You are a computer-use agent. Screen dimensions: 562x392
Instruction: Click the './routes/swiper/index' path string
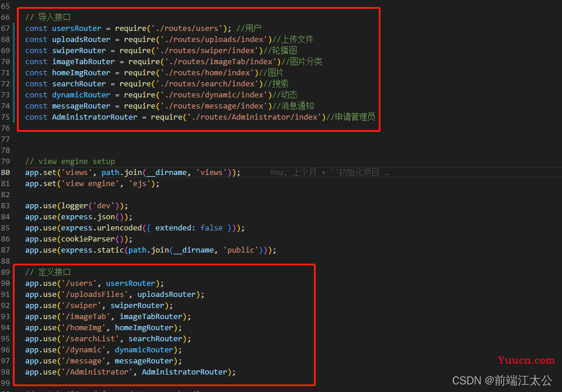click(x=207, y=51)
